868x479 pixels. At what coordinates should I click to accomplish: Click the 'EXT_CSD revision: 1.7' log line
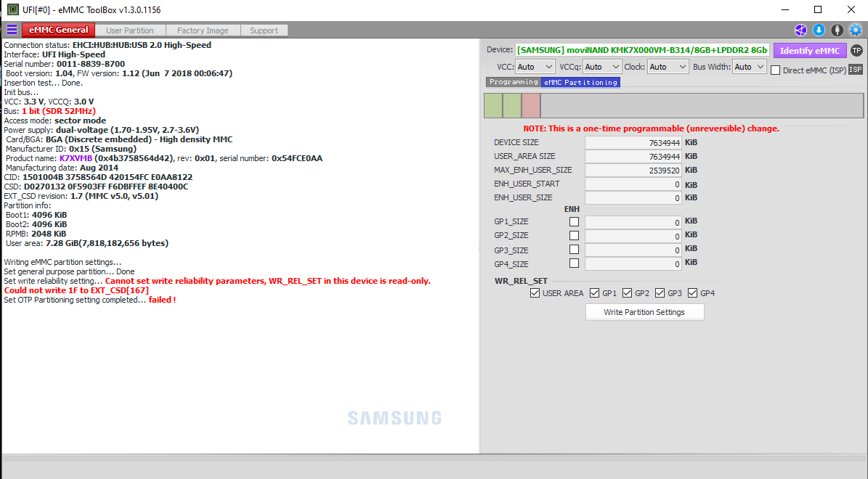coord(81,196)
